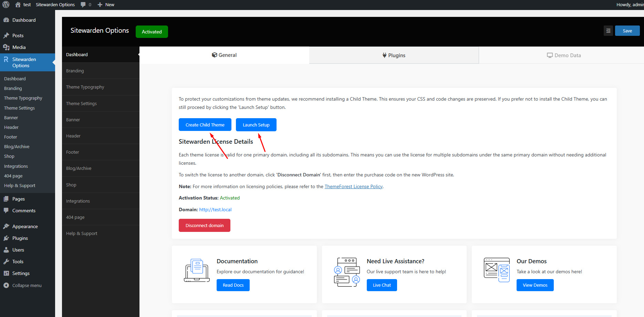This screenshot has height=317, width=644.
Task: Open Banner in WP sidebar submenu
Action: [11, 117]
